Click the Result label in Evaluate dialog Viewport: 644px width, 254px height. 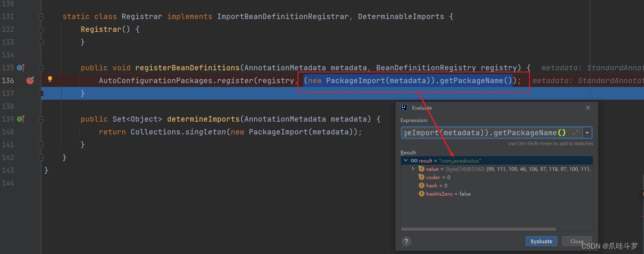tap(408, 153)
